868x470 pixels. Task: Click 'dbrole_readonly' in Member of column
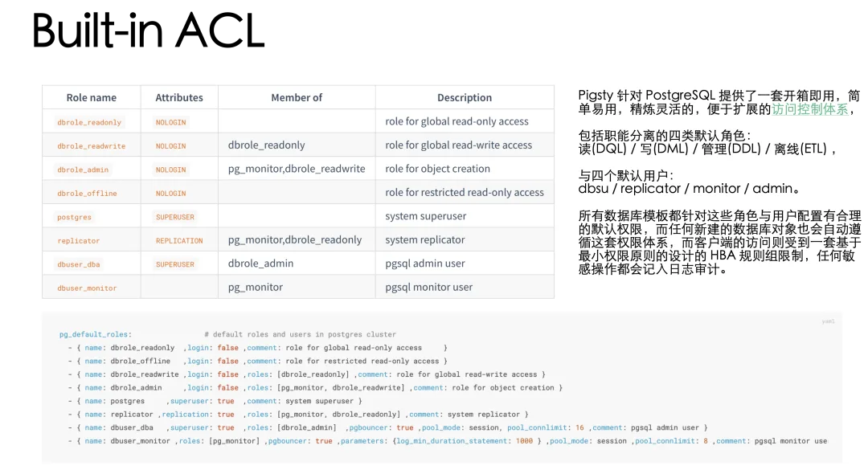pos(266,145)
